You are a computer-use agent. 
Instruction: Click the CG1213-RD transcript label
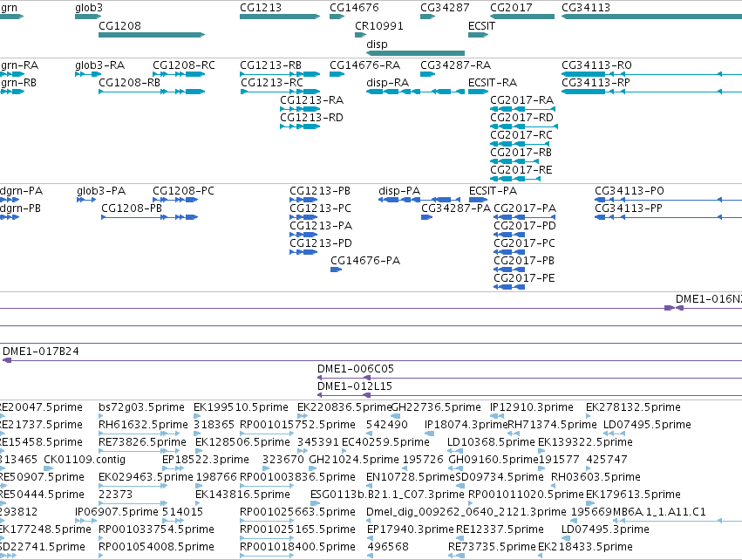pos(311,118)
